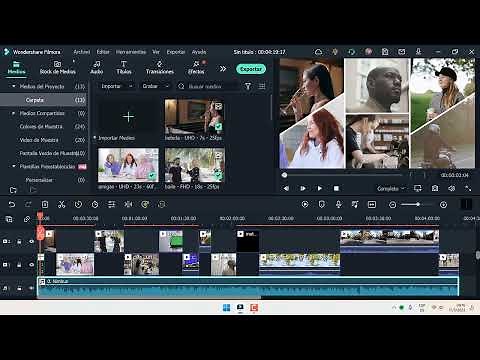Screen dimensions: 480x360
Task: Open the Editar menu
Action: (x=103, y=52)
